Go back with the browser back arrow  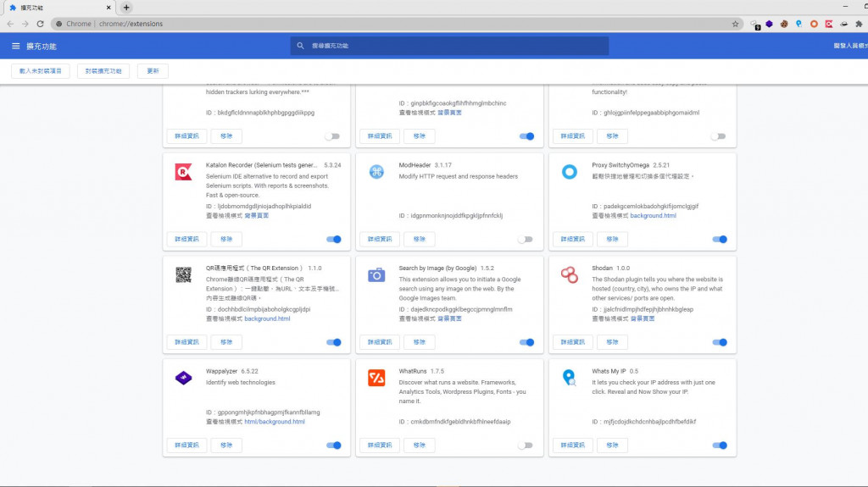tap(10, 24)
